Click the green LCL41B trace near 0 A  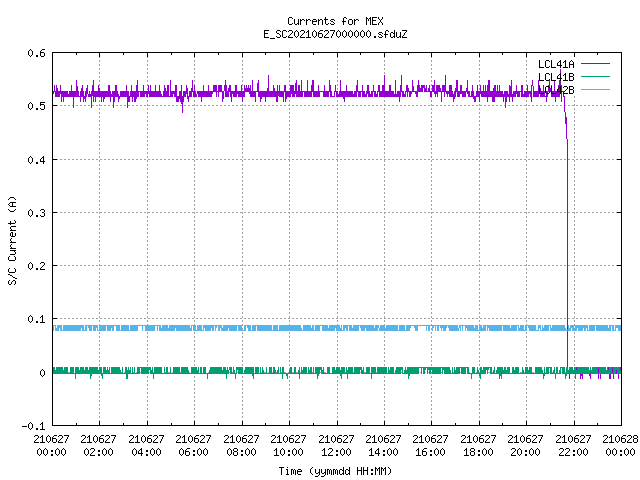pyautogui.click(x=337, y=371)
